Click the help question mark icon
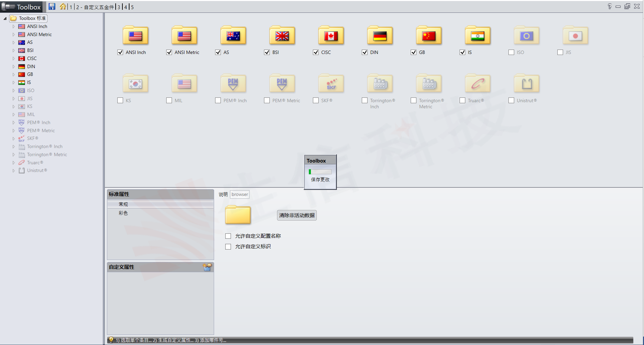 [x=610, y=6]
